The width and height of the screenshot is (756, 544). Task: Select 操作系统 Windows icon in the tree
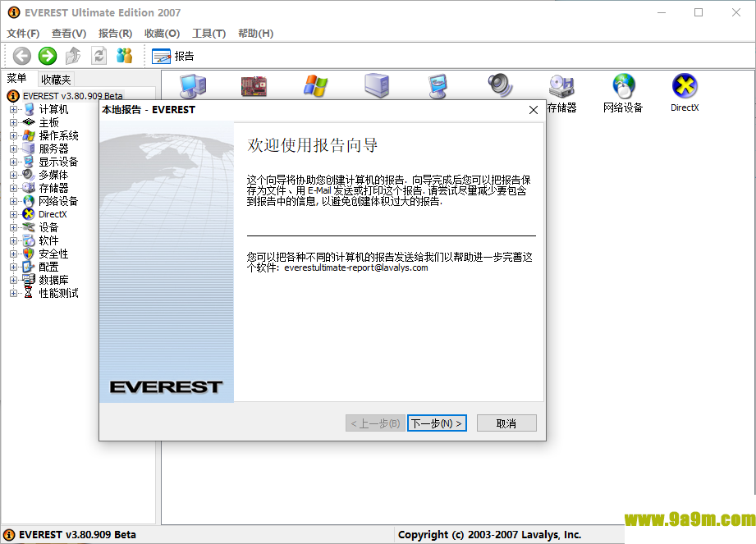(29, 135)
